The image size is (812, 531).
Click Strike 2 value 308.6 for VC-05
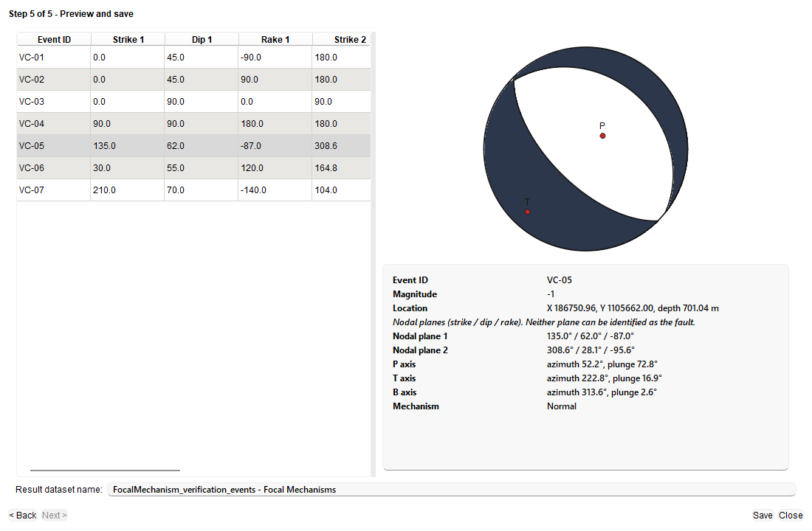[x=326, y=146]
